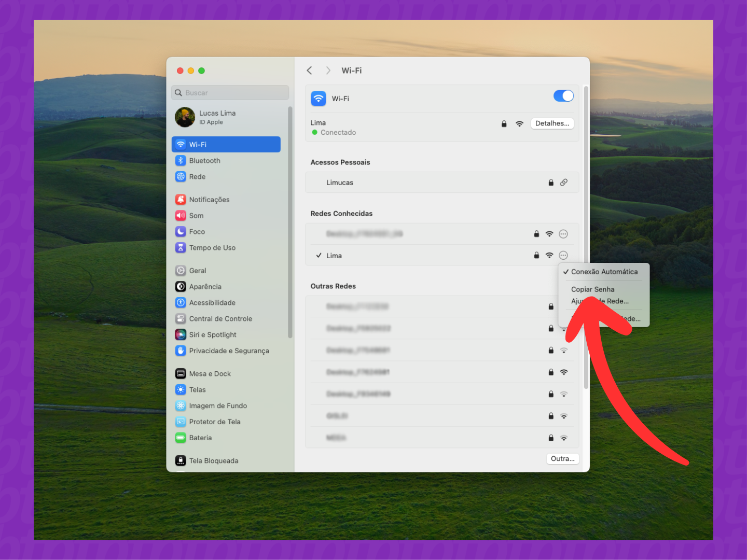
Task: Open the Som settings icon
Action: pos(181,215)
